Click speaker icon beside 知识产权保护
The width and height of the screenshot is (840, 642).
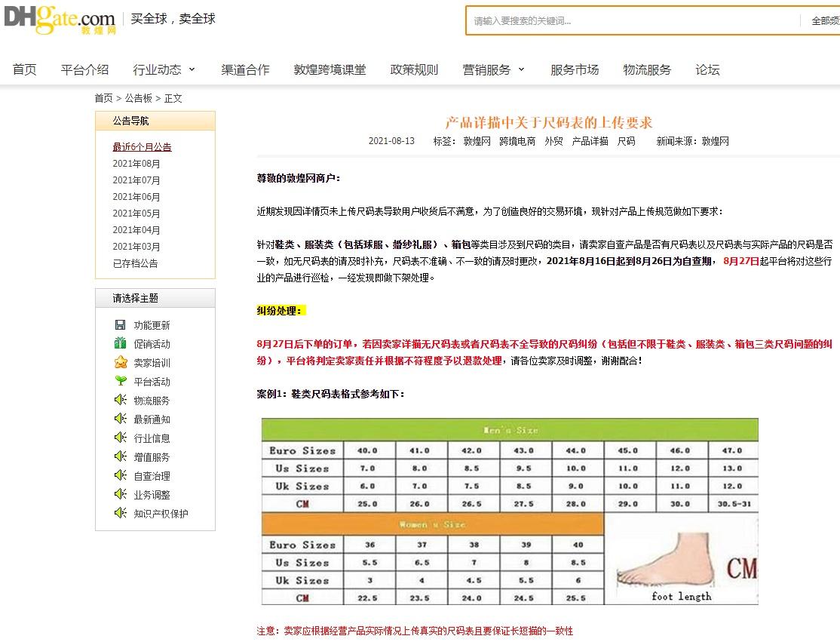click(120, 513)
